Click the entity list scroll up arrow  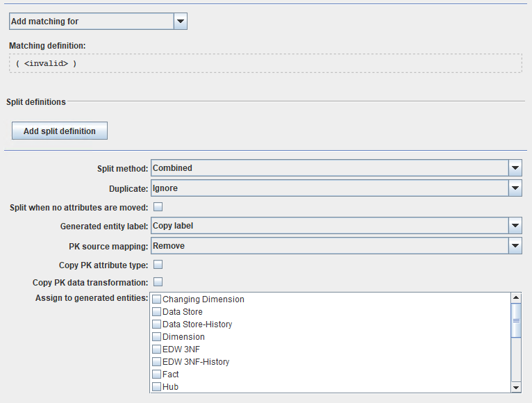pos(516,298)
